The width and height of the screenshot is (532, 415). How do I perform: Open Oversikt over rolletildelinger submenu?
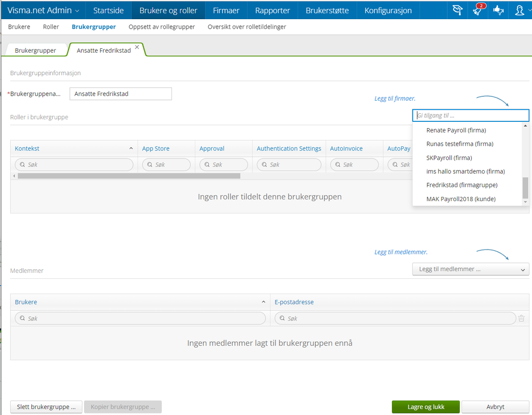[247, 27]
